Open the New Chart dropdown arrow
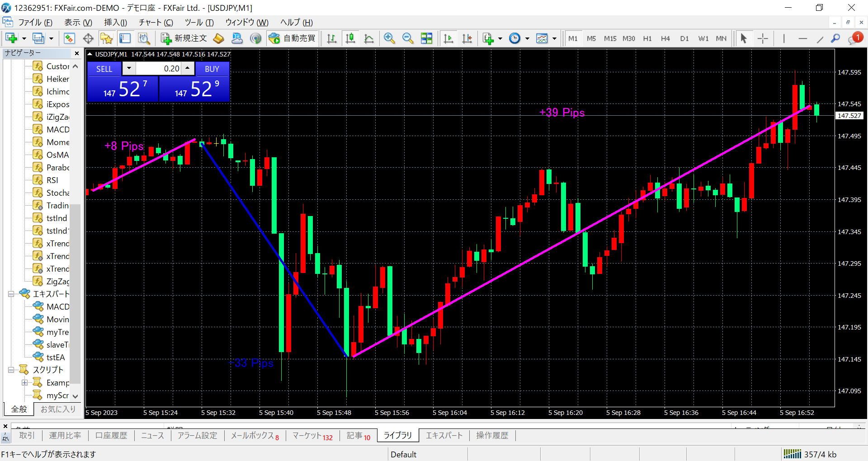 tap(24, 38)
